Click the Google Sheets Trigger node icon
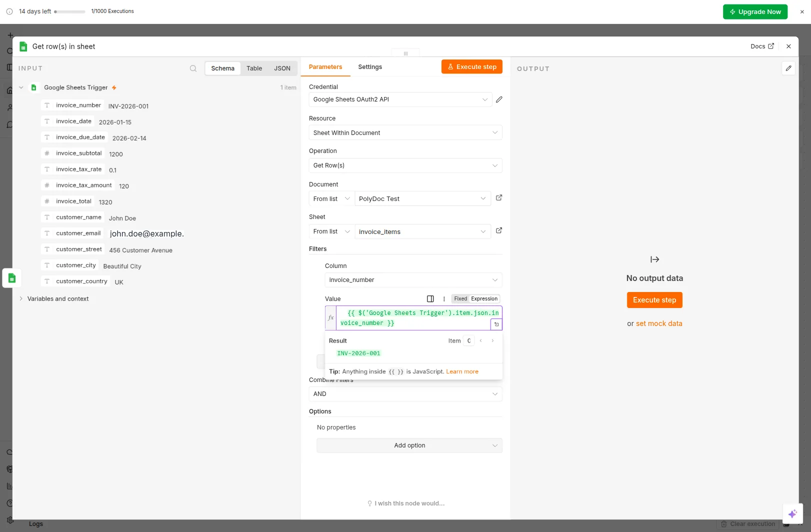Image resolution: width=811 pixels, height=532 pixels. point(34,87)
